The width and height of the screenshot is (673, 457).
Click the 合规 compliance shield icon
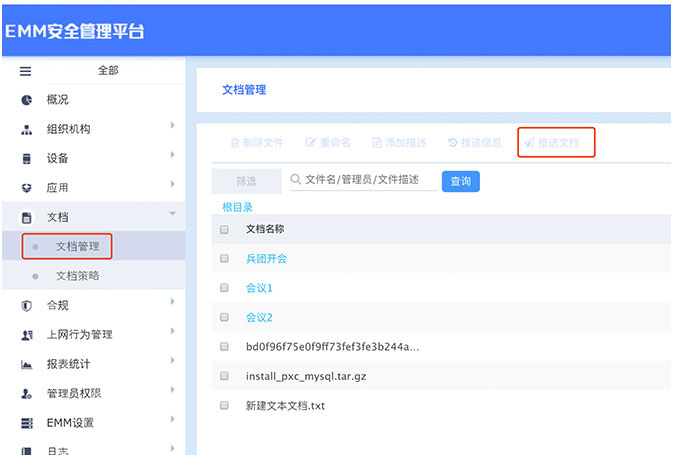point(27,306)
